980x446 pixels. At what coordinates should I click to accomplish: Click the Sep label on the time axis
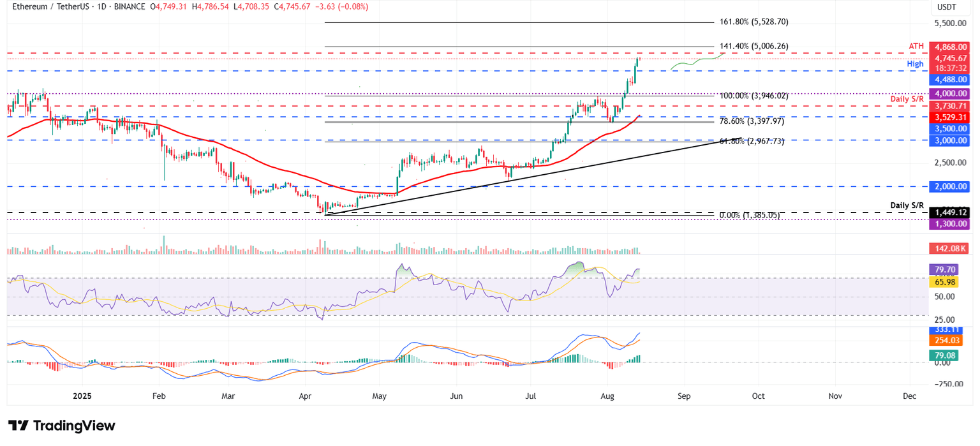click(684, 396)
